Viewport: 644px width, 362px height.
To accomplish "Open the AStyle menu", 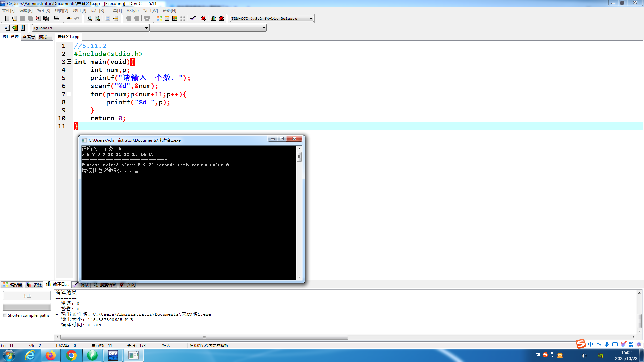I will 132,11.
